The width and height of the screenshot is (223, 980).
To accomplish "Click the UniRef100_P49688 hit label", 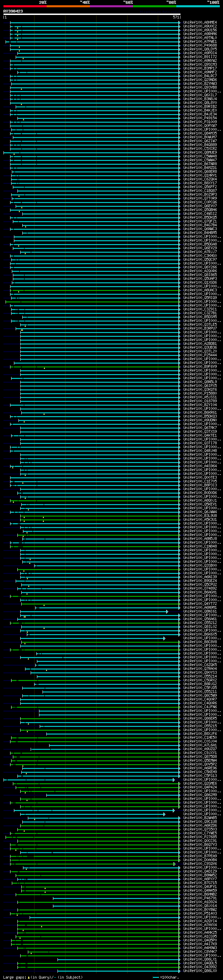I will (x=200, y=45).
